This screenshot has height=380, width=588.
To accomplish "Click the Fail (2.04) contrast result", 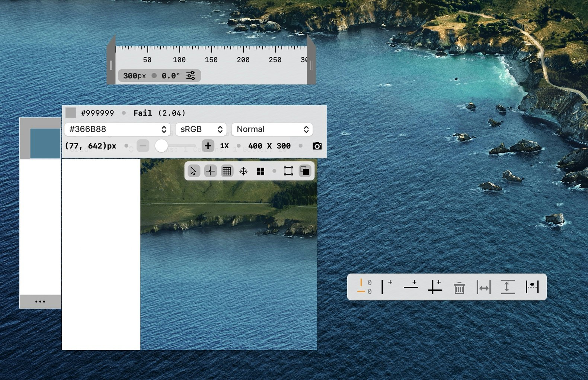I will pos(159,113).
